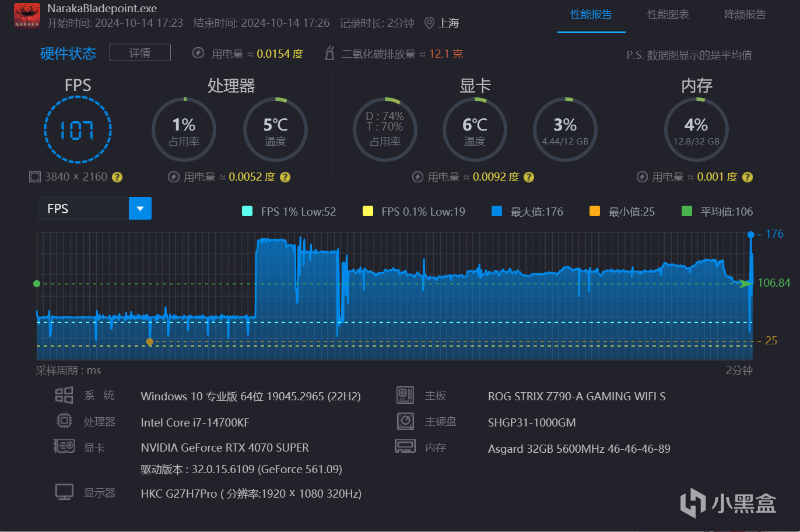Click the green average dot at chart's left edge

[37, 284]
